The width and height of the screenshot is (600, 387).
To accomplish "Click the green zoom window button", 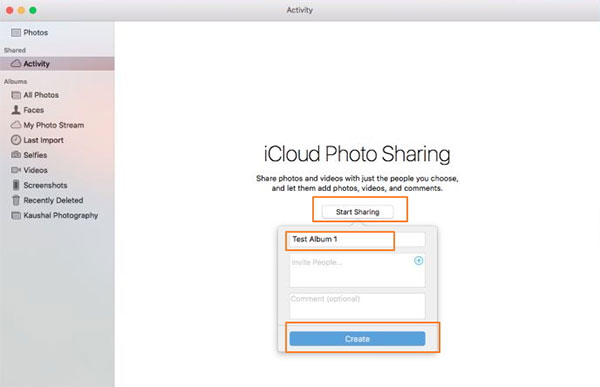I will (x=33, y=10).
